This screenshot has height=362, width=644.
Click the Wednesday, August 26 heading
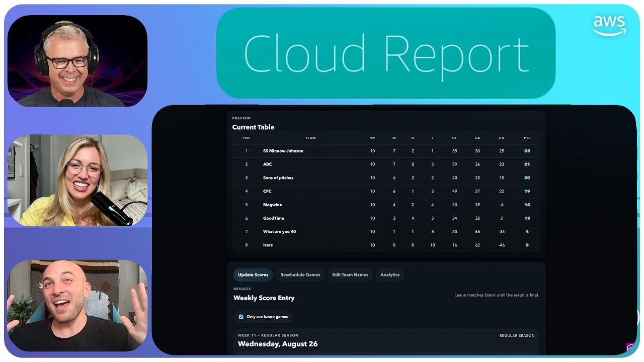[x=278, y=344]
